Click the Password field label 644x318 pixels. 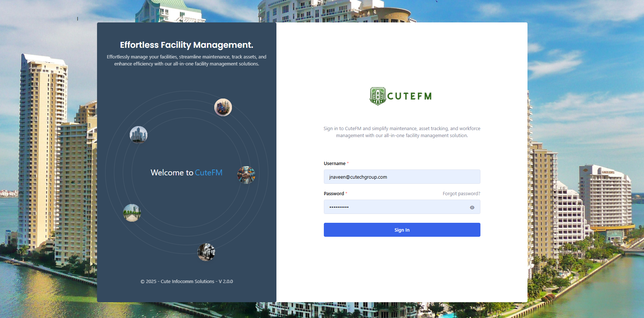(x=334, y=194)
